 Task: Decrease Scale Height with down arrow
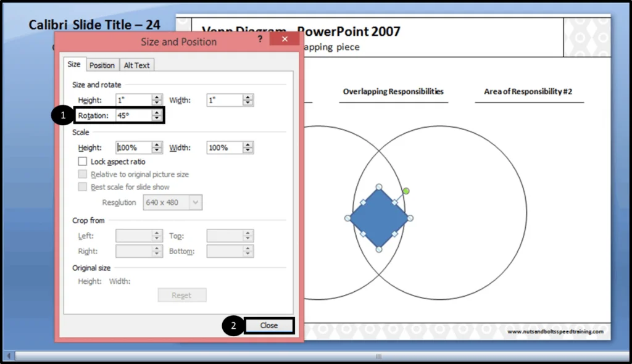(x=157, y=151)
